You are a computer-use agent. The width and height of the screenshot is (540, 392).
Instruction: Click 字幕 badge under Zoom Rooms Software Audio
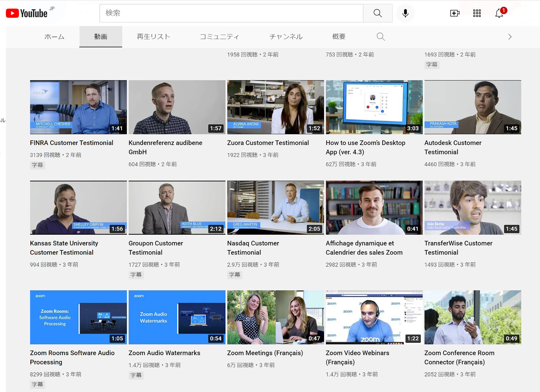click(x=37, y=384)
